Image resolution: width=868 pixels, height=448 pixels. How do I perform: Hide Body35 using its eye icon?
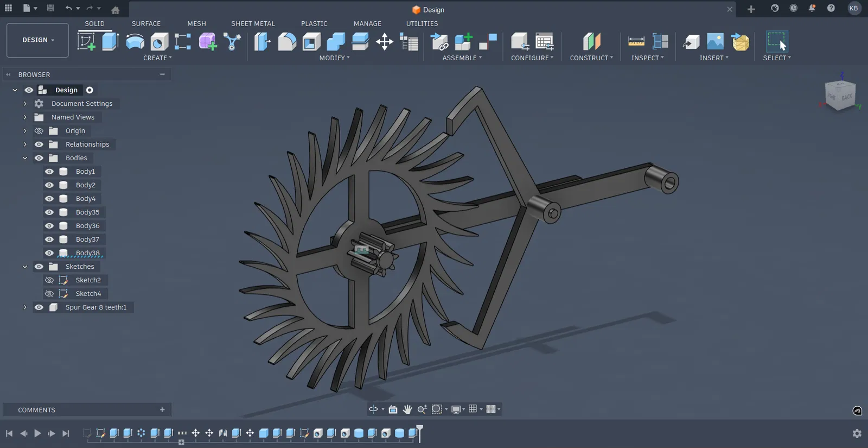coord(49,212)
